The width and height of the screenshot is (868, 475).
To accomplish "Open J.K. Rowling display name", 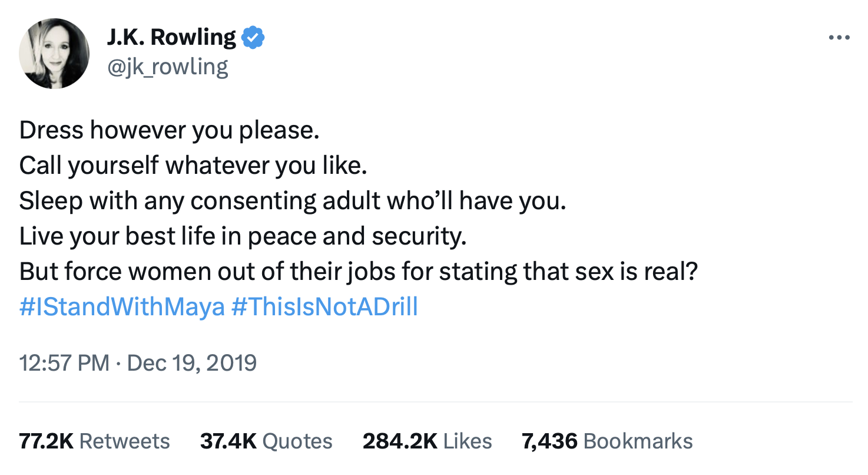I will tap(171, 38).
